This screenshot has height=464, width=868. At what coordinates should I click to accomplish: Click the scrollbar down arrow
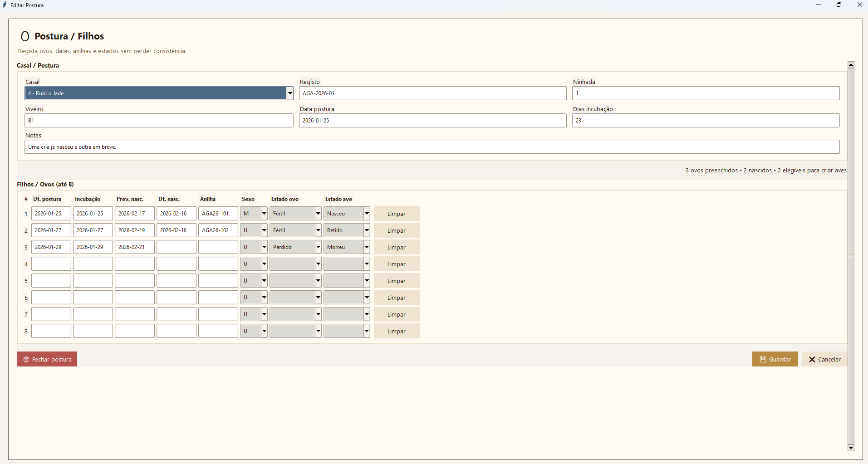(x=851, y=448)
